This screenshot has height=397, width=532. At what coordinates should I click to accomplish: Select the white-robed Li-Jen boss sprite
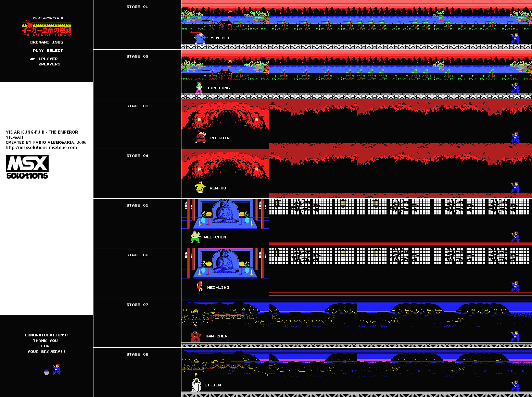coord(196,384)
